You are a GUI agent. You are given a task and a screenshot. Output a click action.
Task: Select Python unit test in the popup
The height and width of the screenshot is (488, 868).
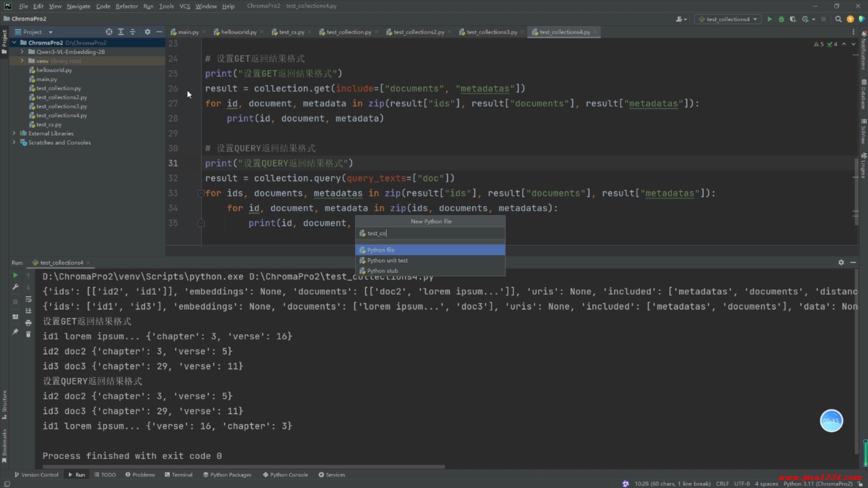[387, 261]
